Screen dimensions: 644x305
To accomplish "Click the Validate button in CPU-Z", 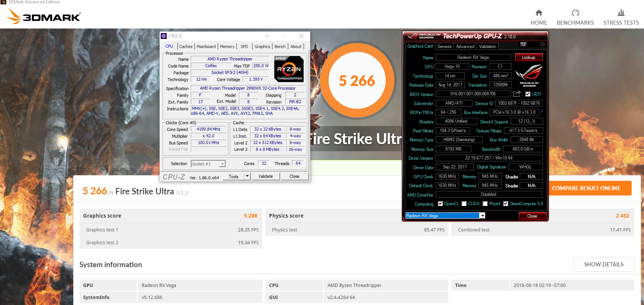I will pyautogui.click(x=265, y=176).
